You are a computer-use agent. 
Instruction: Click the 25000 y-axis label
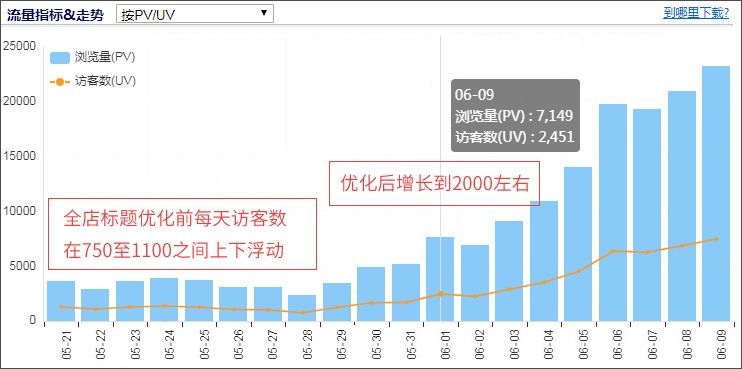(x=19, y=46)
